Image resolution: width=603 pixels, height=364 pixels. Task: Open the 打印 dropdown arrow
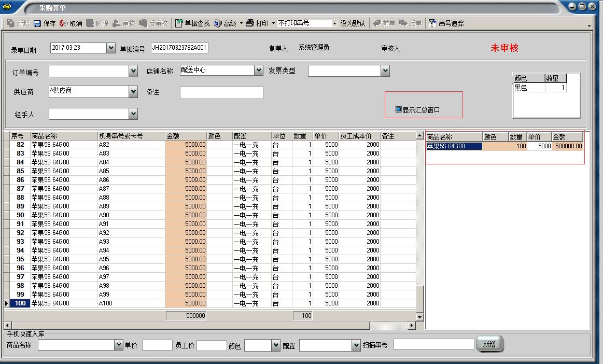tap(273, 23)
